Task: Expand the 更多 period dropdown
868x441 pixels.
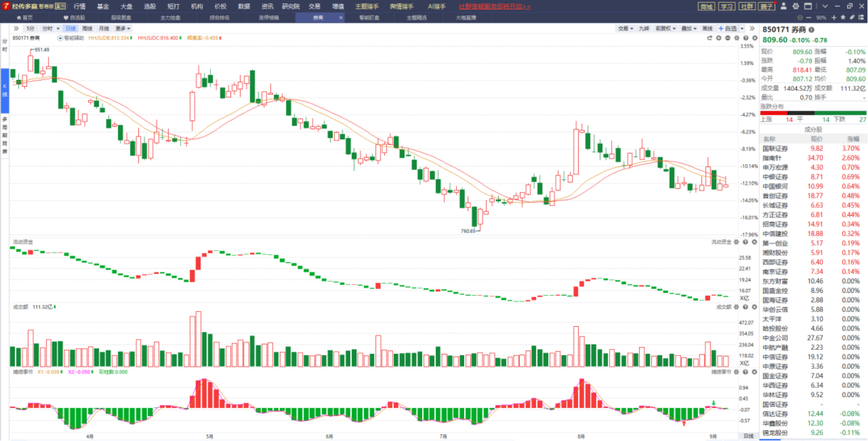Action: click(123, 28)
